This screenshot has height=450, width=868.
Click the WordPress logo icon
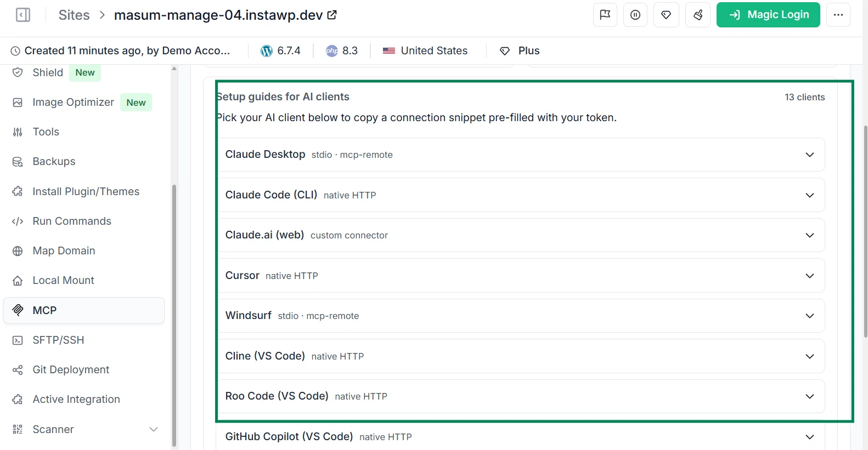click(267, 51)
